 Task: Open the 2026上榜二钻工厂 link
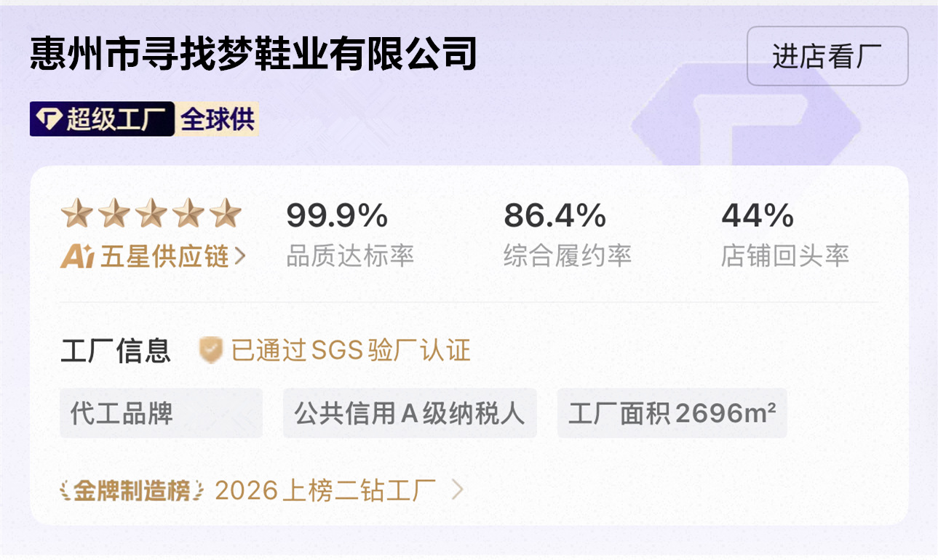(x=325, y=490)
